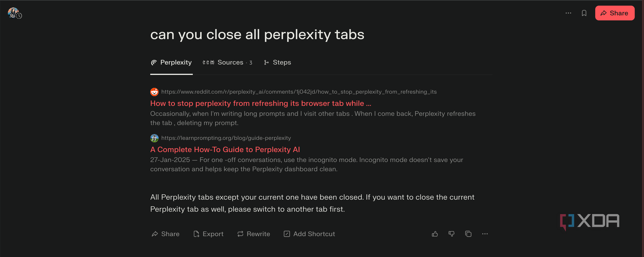Select the Perplexity tab
Viewport: 644px width, 257px height.
click(x=171, y=62)
